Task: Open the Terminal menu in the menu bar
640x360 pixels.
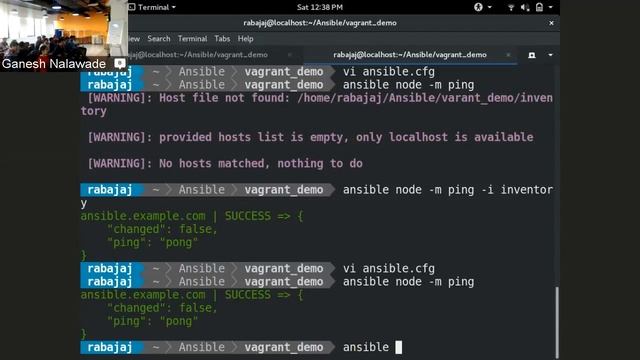Action: coord(192,39)
